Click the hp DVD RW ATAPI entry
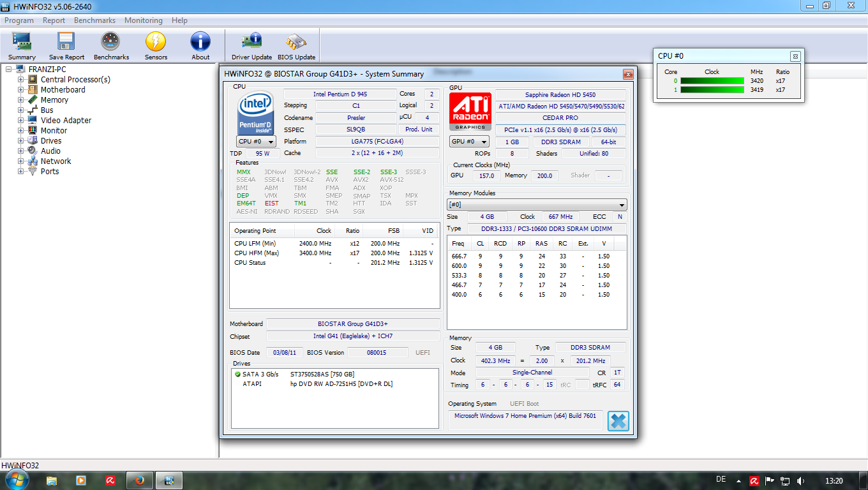This screenshot has width=868, height=490. 341,384
